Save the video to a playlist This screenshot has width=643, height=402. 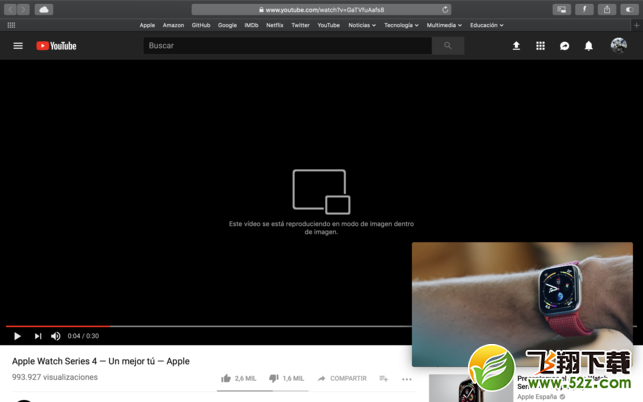pos(383,378)
